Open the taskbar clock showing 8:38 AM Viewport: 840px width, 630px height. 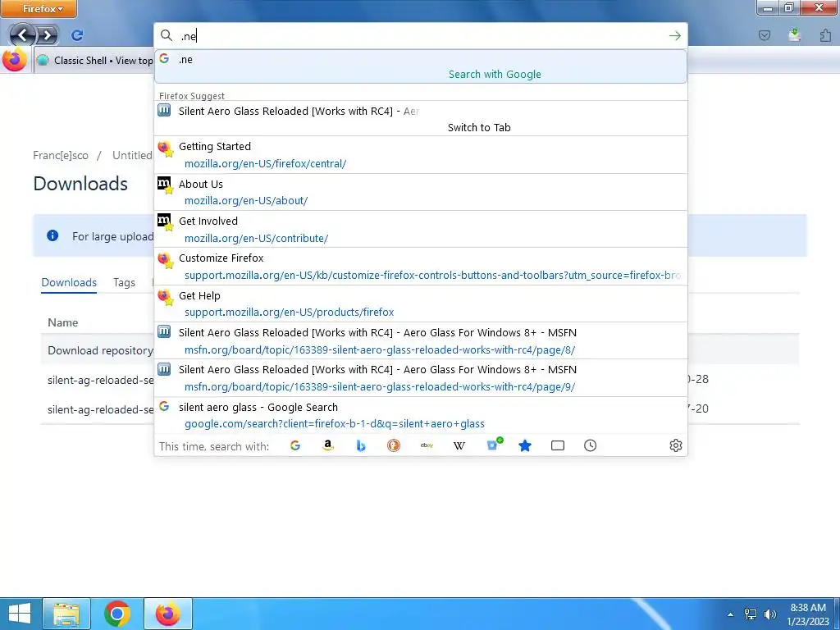pos(808,614)
